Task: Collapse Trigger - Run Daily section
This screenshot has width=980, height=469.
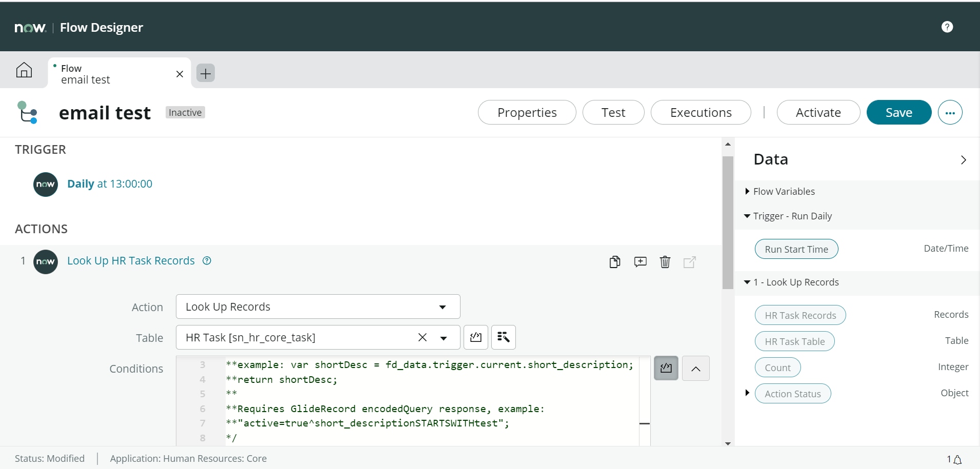Action: point(747,216)
